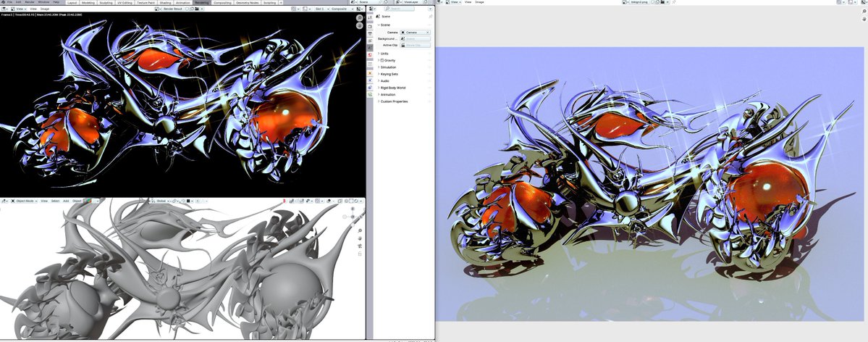
Task: Open the View menu in render editor
Action: point(33,9)
